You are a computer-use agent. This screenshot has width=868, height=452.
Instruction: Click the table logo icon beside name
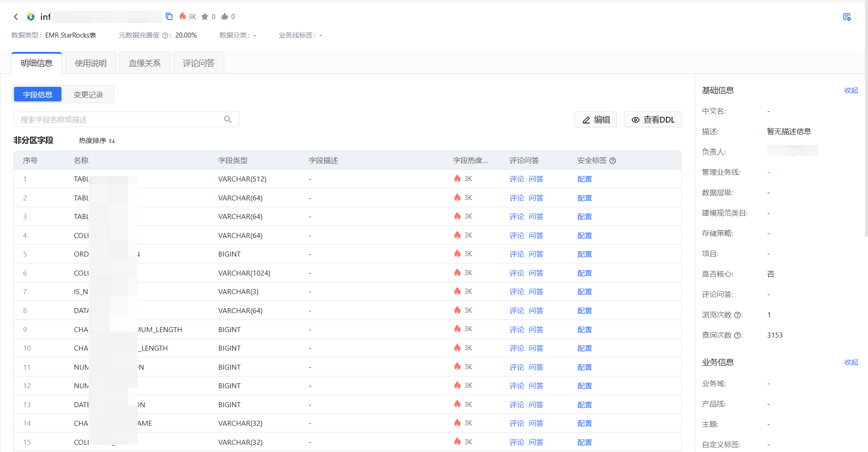[31, 17]
